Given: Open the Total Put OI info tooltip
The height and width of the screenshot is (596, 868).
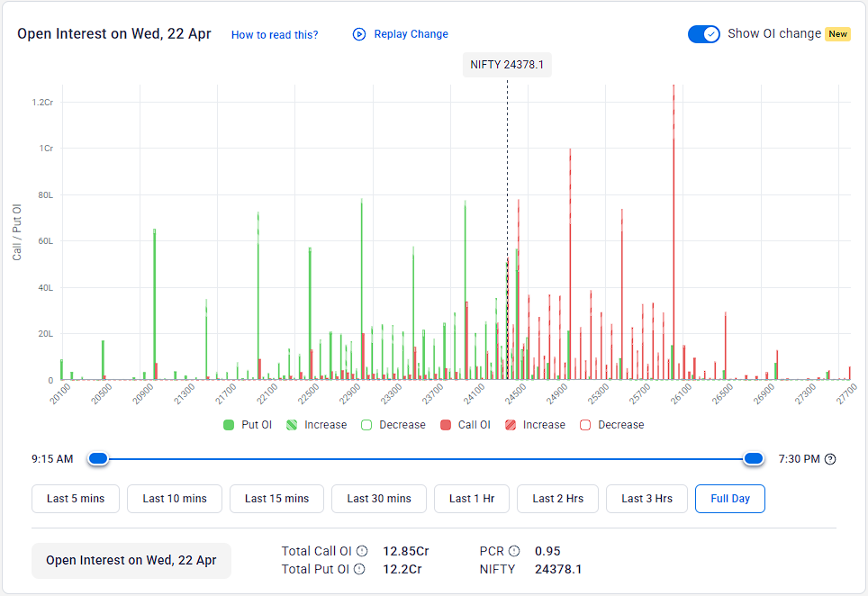Looking at the screenshot, I should pos(359,568).
